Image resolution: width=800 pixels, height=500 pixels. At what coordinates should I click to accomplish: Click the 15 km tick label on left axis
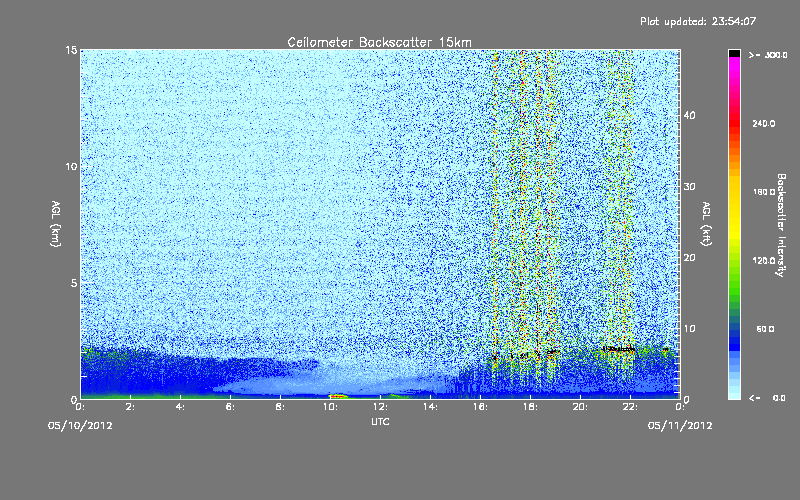[x=71, y=50]
